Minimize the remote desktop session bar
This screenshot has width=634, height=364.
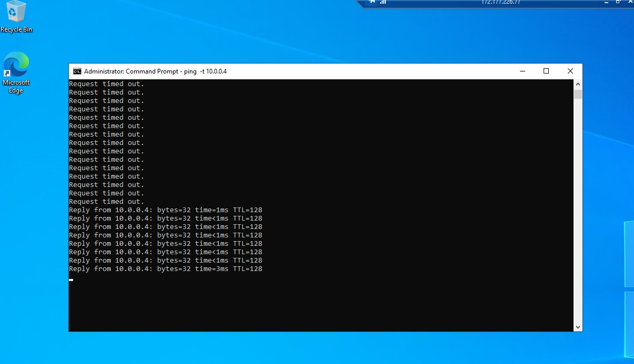(x=605, y=3)
